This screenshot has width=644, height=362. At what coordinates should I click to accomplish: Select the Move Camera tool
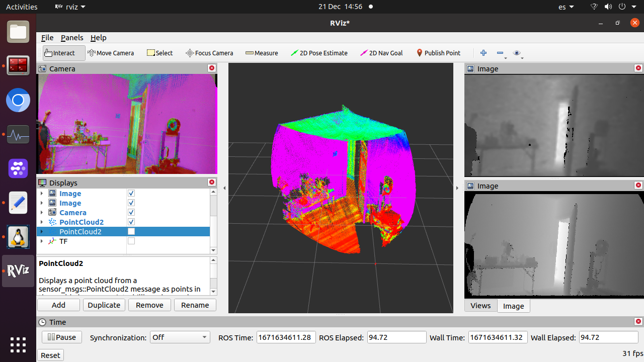(111, 53)
